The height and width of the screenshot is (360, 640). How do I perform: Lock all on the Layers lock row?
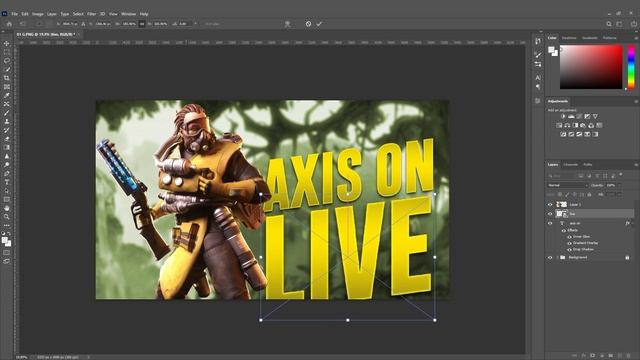(x=589, y=195)
